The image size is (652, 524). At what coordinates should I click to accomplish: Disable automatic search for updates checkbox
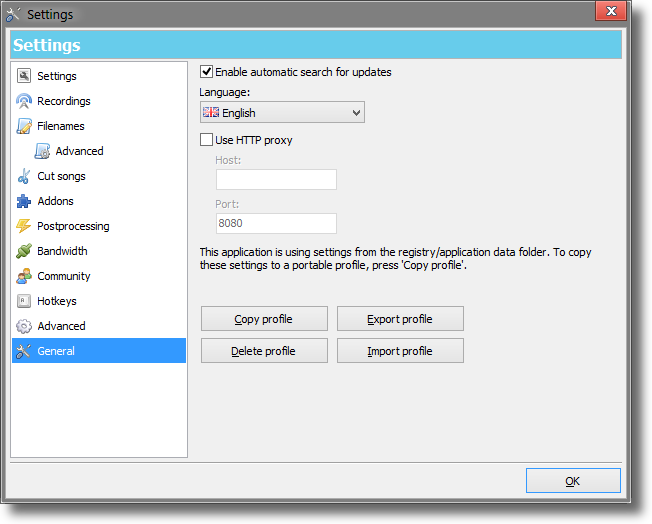(x=207, y=72)
